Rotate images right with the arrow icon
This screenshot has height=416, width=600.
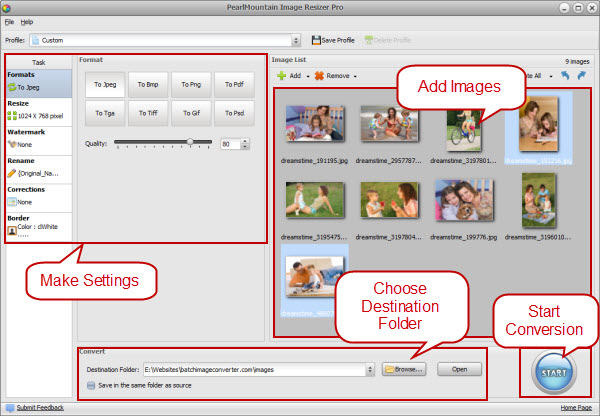[582, 75]
